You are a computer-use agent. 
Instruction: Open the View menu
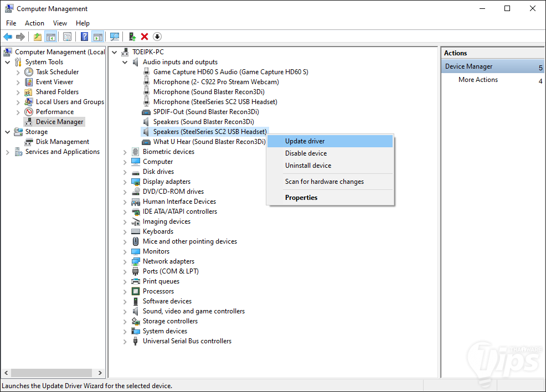tap(60, 23)
